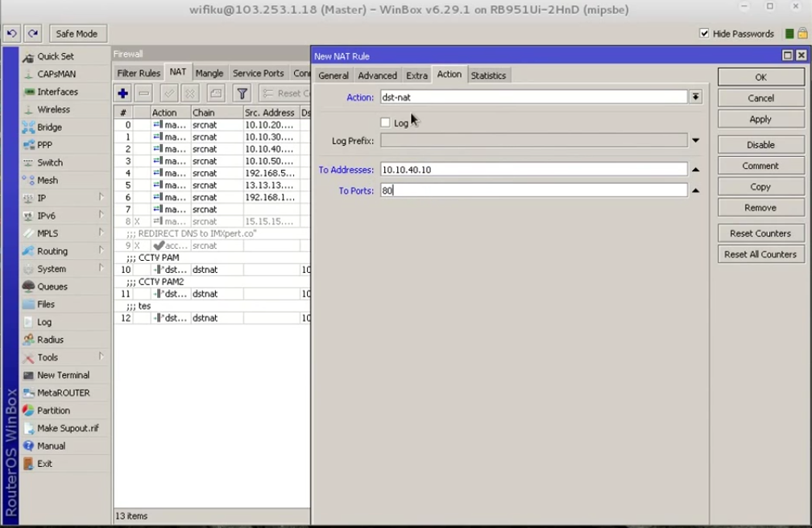Viewport: 812px width, 528px height.
Task: Click the Apply button
Action: pos(760,119)
